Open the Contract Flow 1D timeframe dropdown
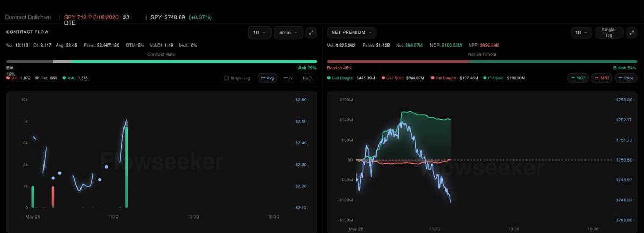 (259, 32)
